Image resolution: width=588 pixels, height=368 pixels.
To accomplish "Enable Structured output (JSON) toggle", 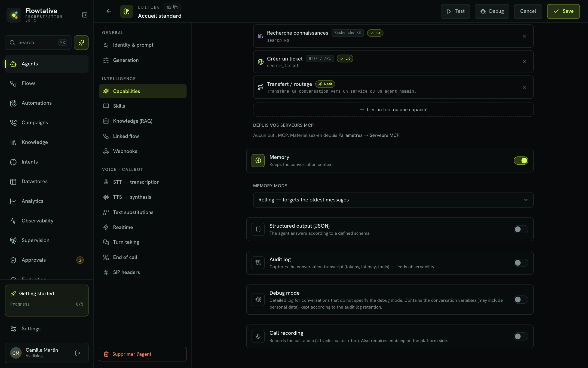I will (x=521, y=229).
